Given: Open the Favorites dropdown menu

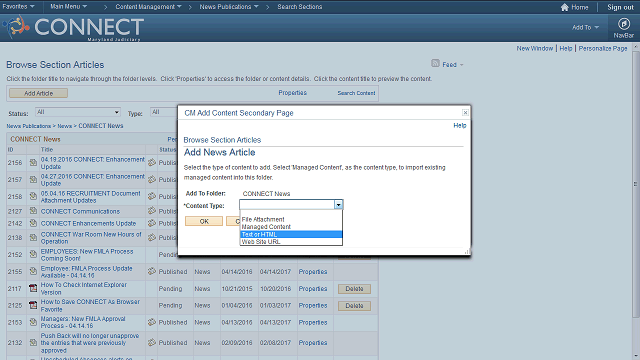Looking at the screenshot, I should click(18, 7).
